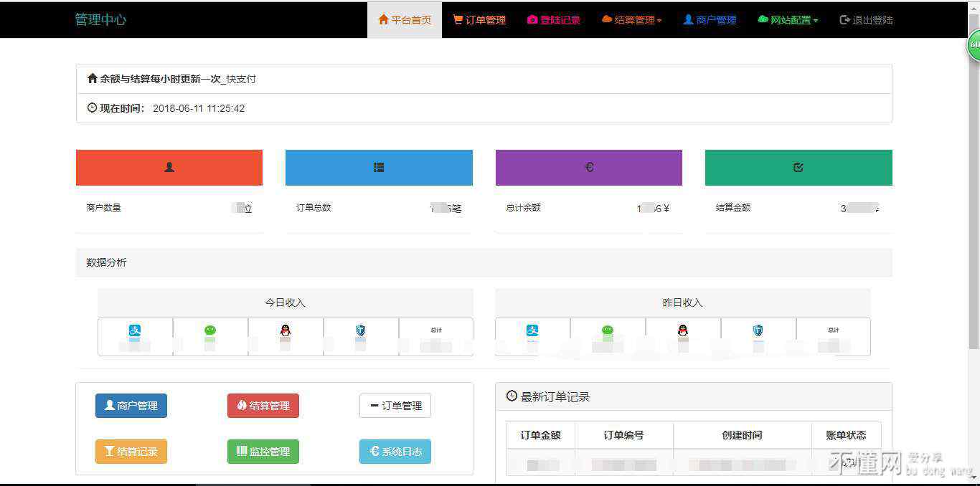This screenshot has width=980, height=486.
Task: Click the check icon in green 结算金额 card
Action: [798, 167]
